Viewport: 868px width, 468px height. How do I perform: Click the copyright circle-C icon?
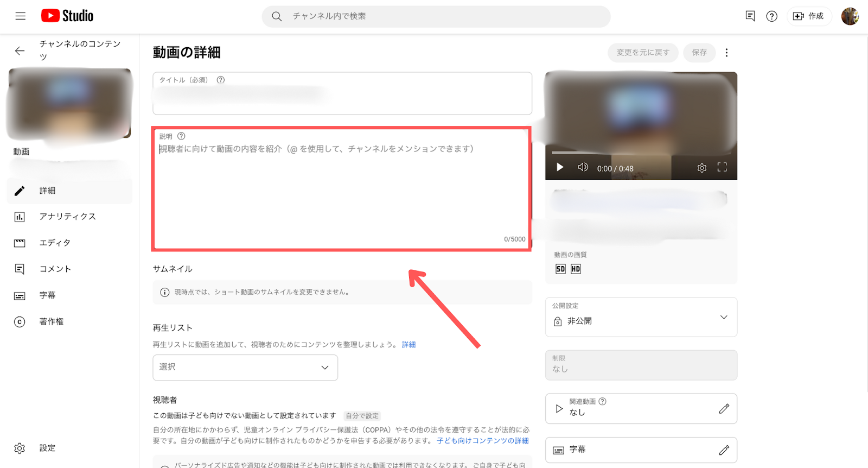(20, 321)
